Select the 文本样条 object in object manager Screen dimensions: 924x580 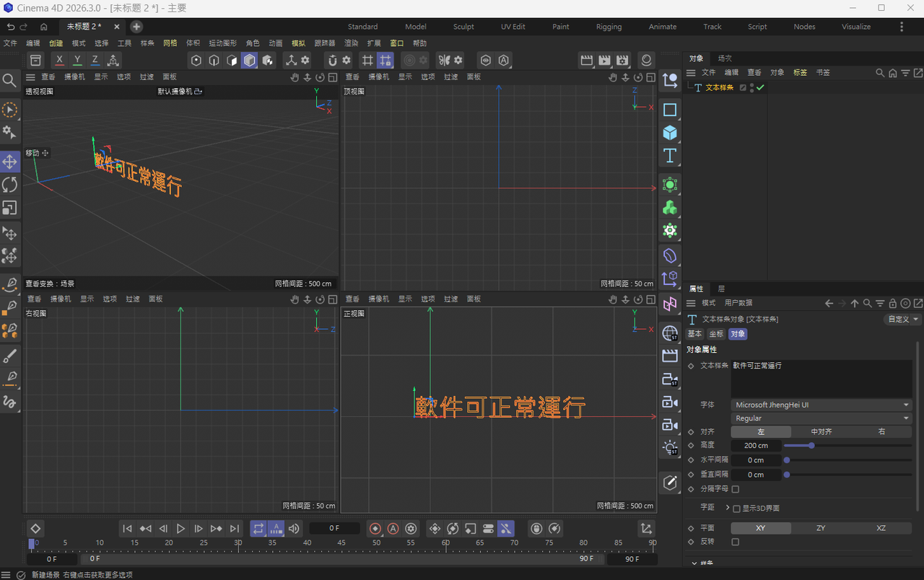[x=719, y=87]
